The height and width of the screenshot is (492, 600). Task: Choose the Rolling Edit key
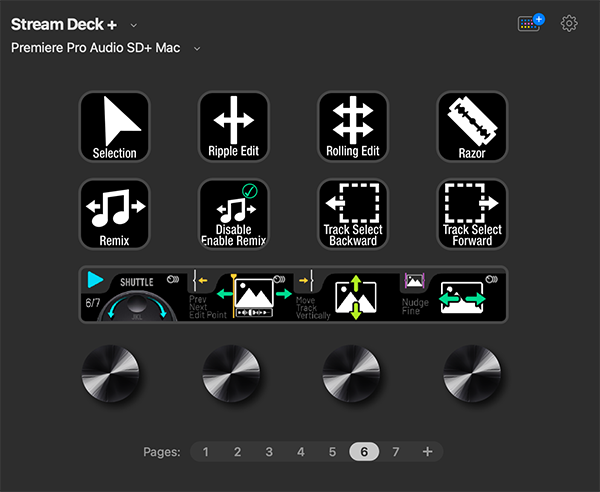[x=353, y=127]
